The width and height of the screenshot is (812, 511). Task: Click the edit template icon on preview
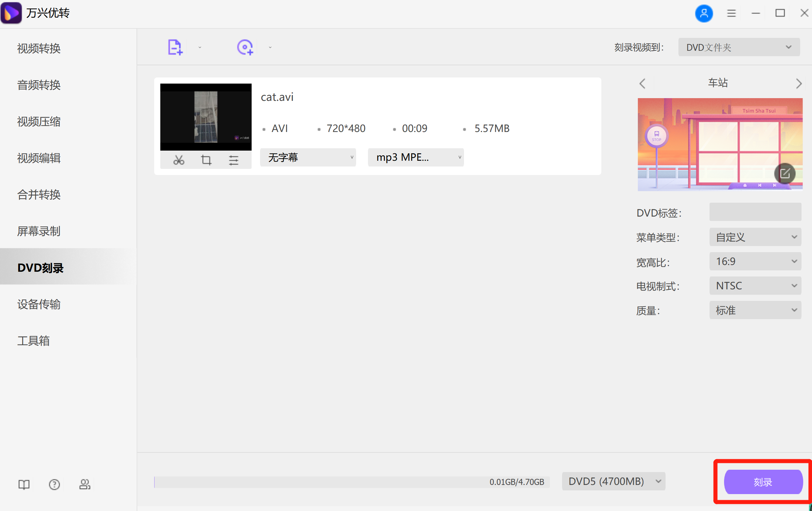[x=785, y=174]
